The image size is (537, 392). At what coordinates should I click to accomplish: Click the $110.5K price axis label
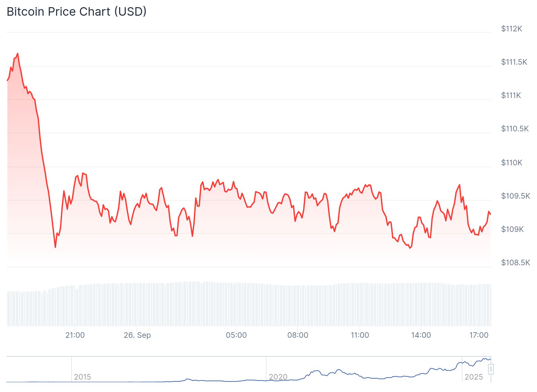(x=515, y=129)
